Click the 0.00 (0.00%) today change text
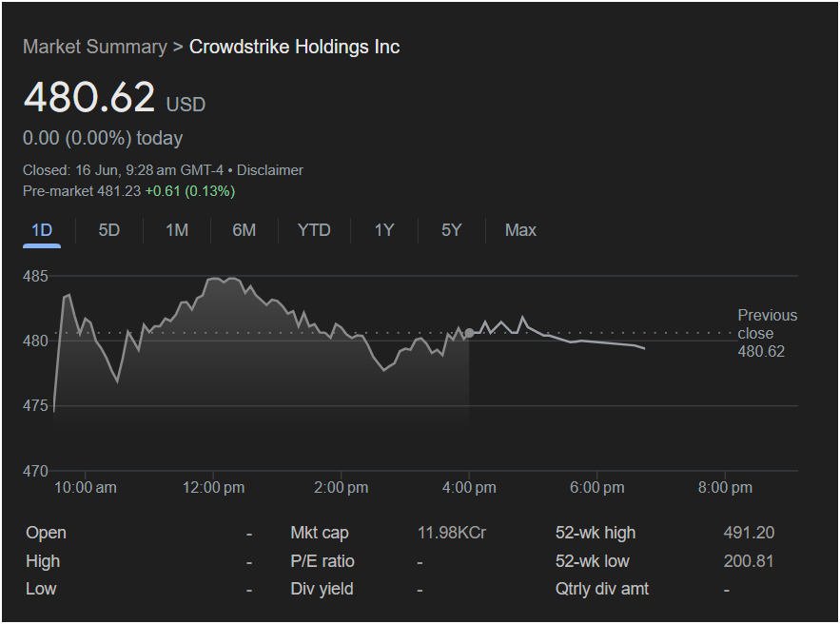Image resolution: width=840 pixels, height=624 pixels. (103, 138)
